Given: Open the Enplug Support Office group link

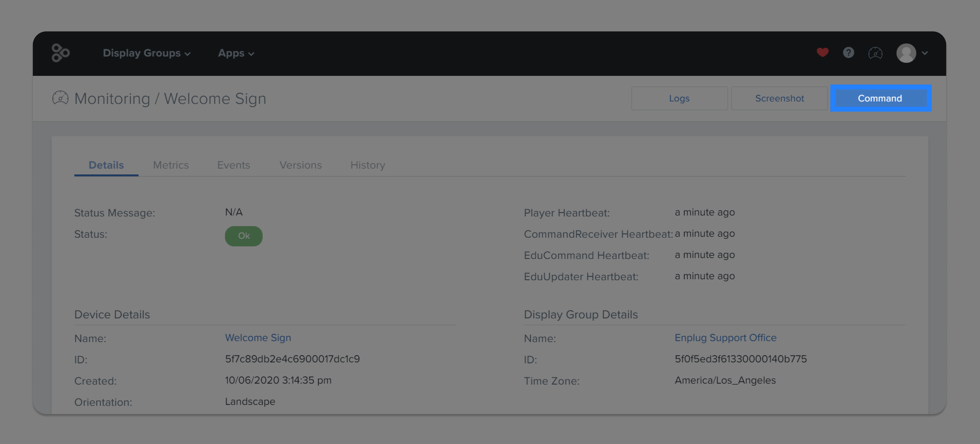Looking at the screenshot, I should [725, 338].
